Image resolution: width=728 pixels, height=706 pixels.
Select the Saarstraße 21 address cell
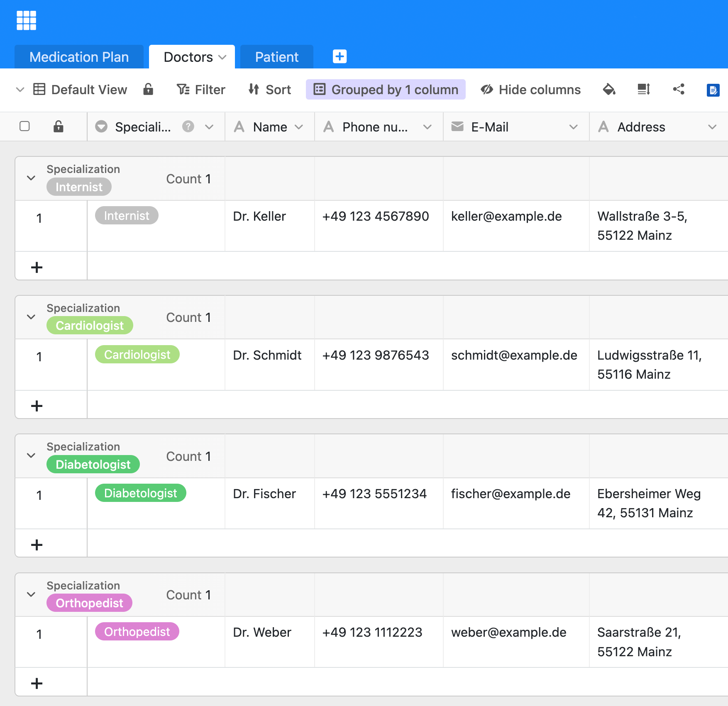click(x=659, y=642)
